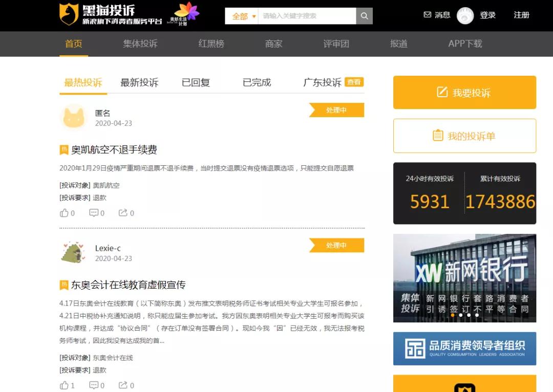Click complaint target 东奥会计在线
Screen dimensions: 553x392
(x=113, y=358)
